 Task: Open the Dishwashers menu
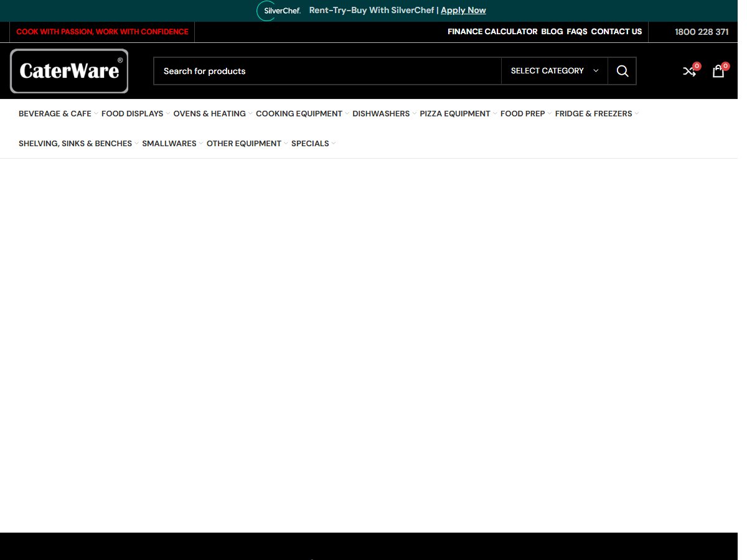(385, 114)
